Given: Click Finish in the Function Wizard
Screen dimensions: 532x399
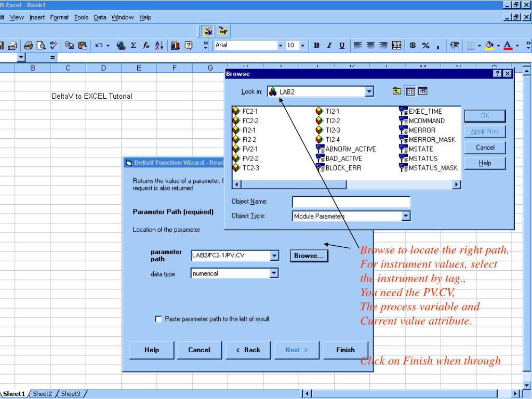Looking at the screenshot, I should [x=345, y=350].
